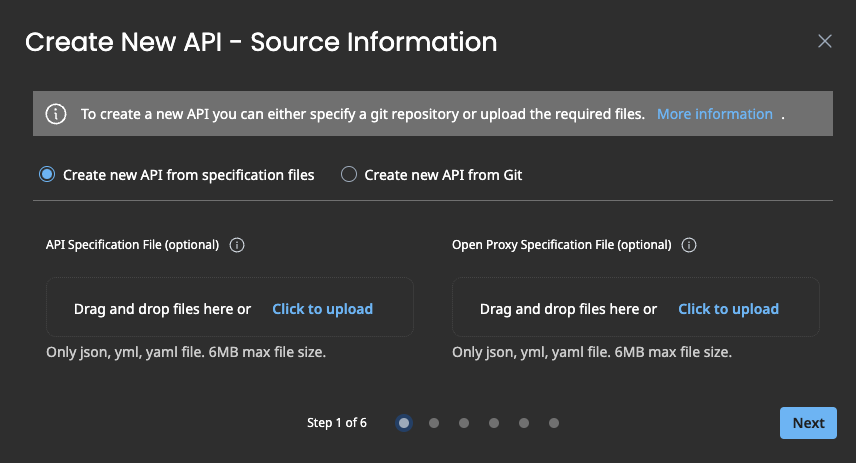The image size is (856, 463).
Task: Go to Next step
Action: (808, 423)
